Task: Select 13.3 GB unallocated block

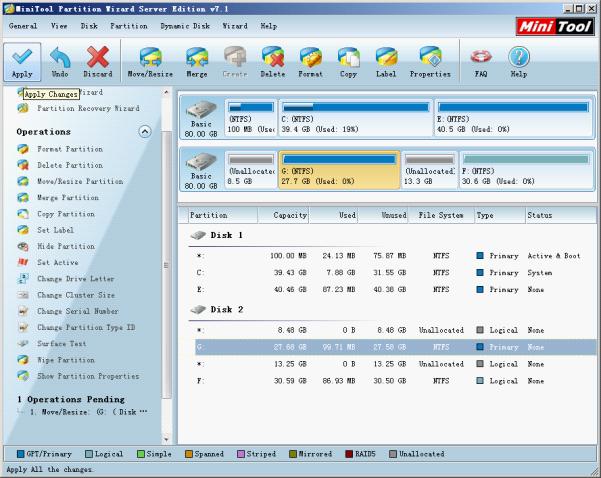Action: (429, 169)
